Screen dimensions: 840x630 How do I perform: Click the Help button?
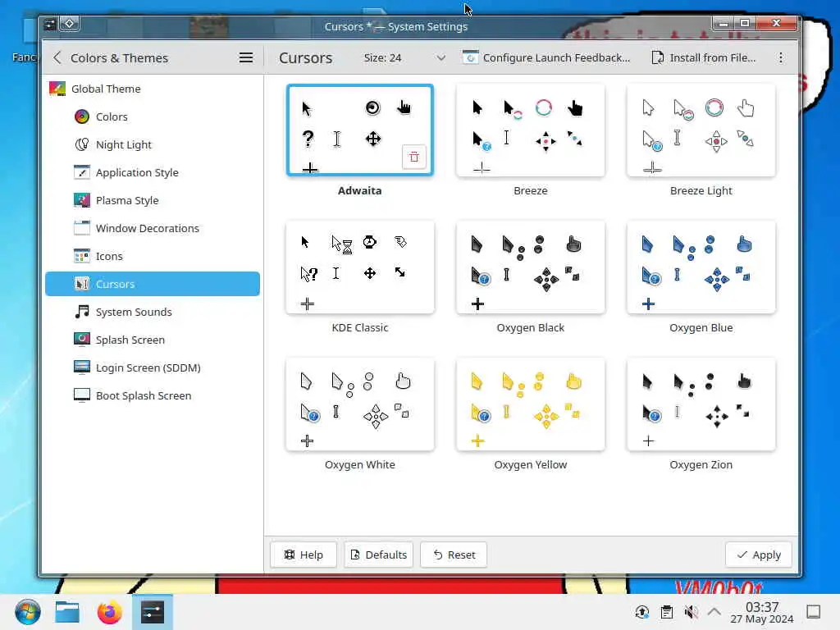click(x=304, y=555)
